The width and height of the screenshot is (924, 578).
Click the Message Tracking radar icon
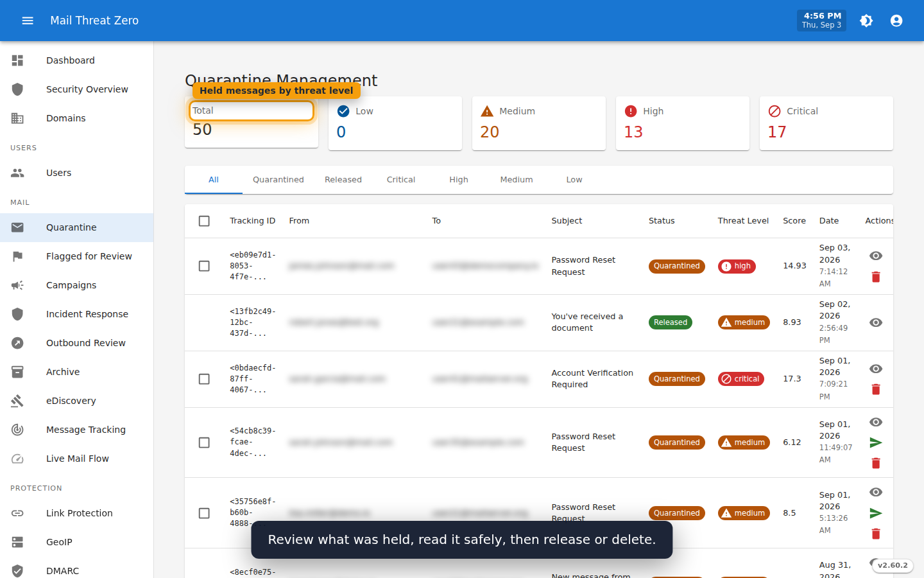17,430
